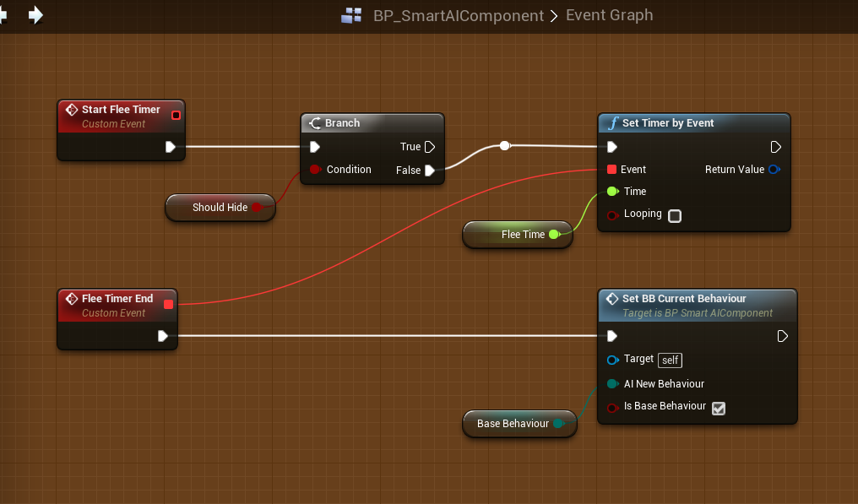Click the Looping boolean input pin
Screen dimensions: 858x504
point(612,215)
